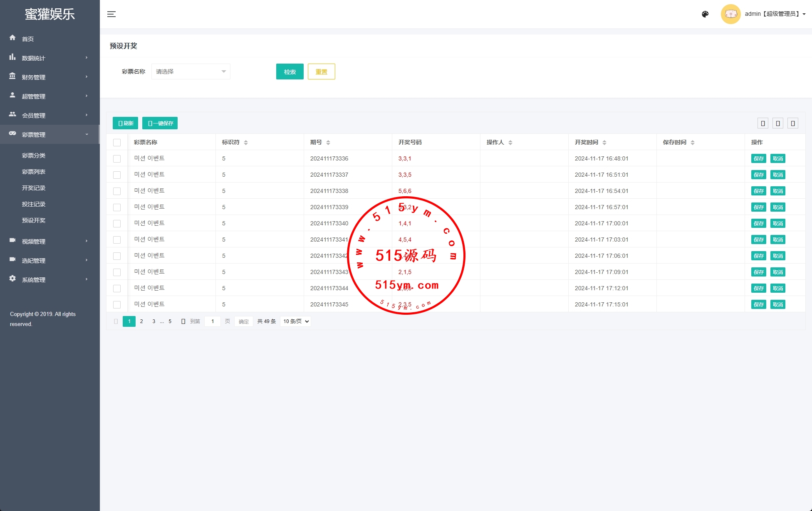
Task: Toggle the select-all header checkbox
Action: coord(117,143)
